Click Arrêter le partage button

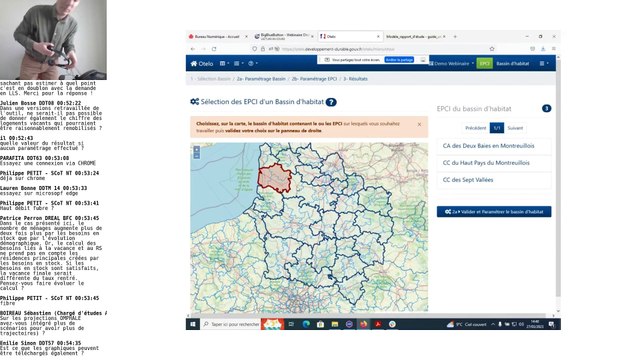[399, 60]
